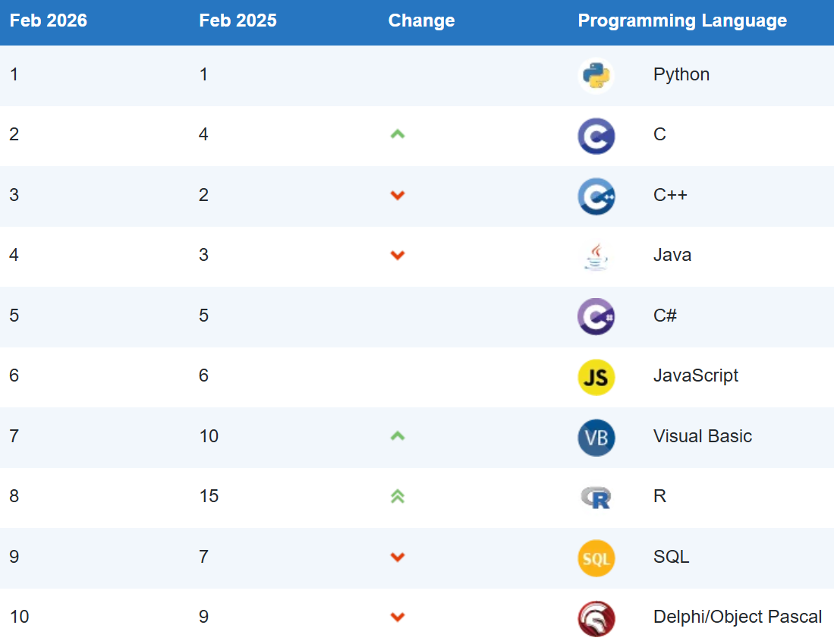Click the C++ logo icon
Viewport: 834px width, 644px height.
596,196
